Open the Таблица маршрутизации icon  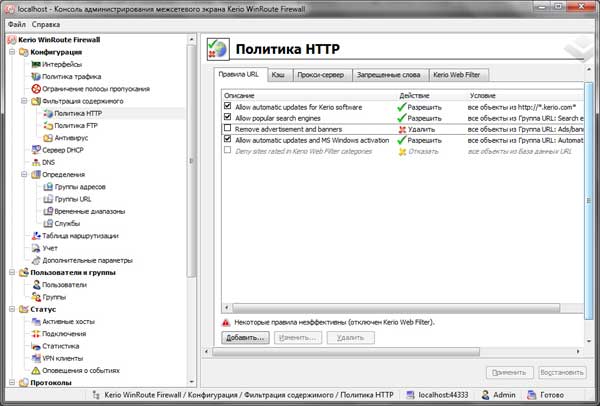(x=36, y=236)
